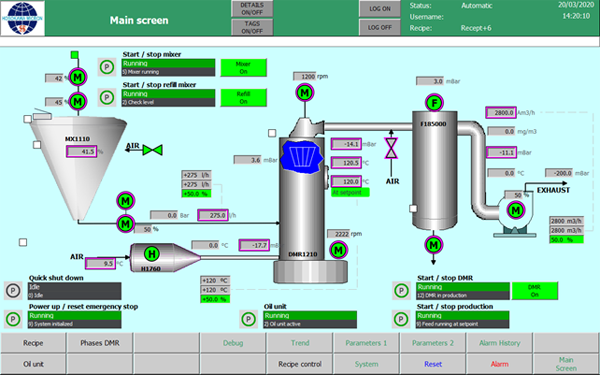Click the P icon for Power up / reset emergency stop
600x375 pixels.
point(13,319)
